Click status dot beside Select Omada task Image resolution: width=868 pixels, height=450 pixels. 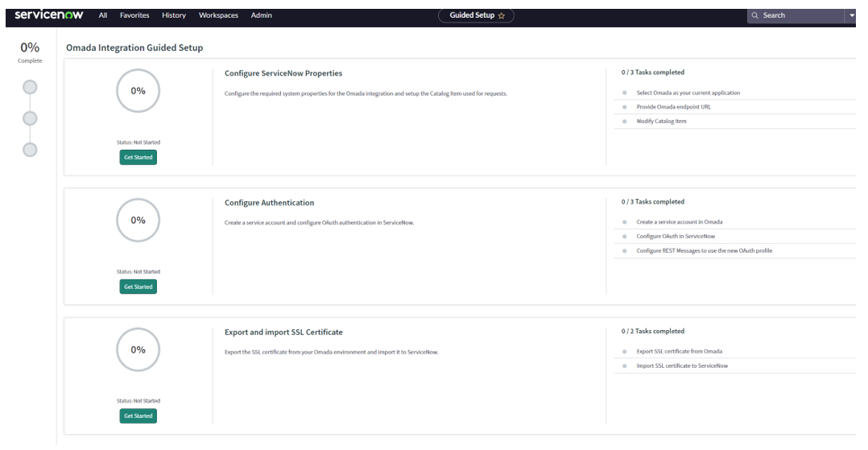[625, 93]
